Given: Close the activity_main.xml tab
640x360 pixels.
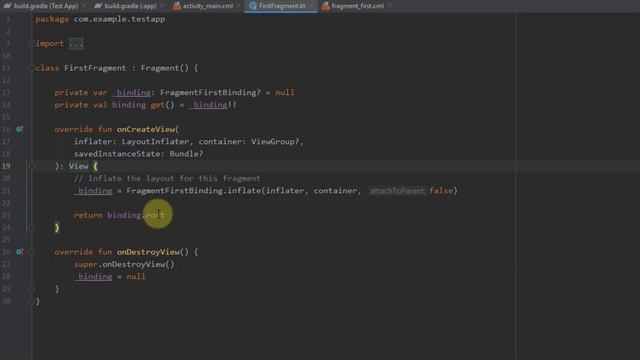Looking at the screenshot, I should [x=238, y=6].
